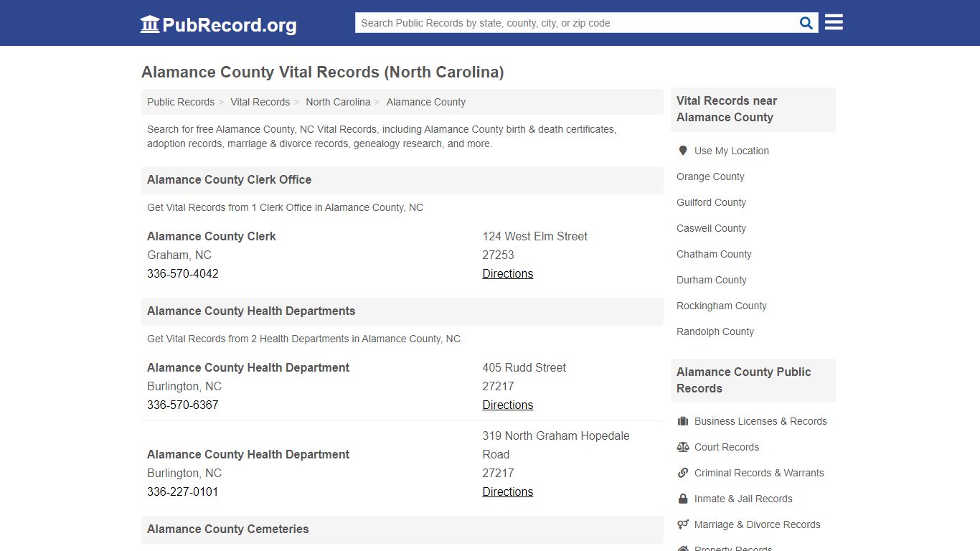
Task: Click the Inmate & Jail lock icon
Action: (683, 499)
